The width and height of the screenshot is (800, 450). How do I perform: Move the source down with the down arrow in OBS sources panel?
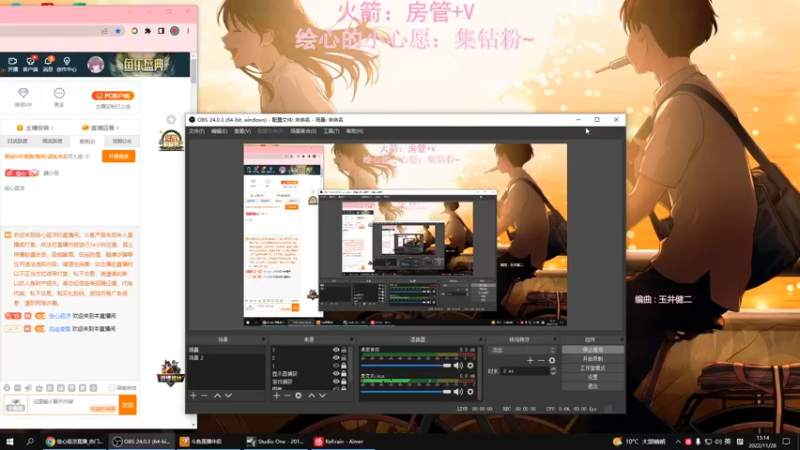pos(322,395)
